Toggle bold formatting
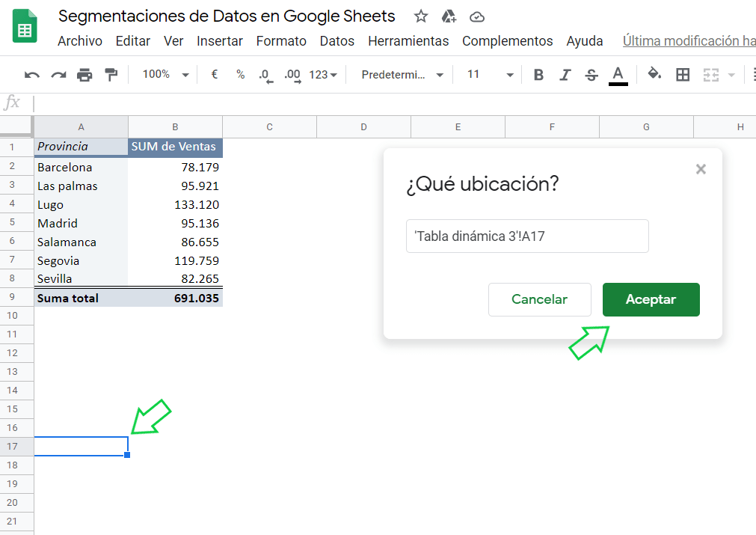Screen dimensions: 756x535 point(538,75)
